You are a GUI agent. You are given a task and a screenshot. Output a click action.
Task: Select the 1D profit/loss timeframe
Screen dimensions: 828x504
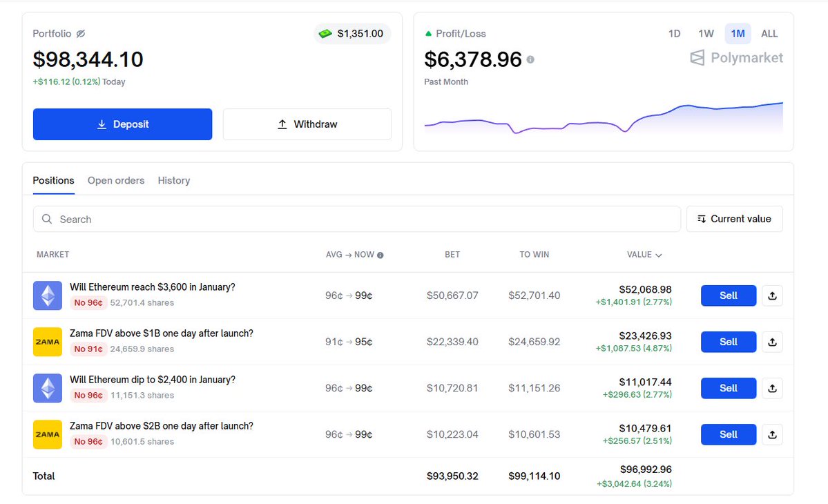(674, 34)
